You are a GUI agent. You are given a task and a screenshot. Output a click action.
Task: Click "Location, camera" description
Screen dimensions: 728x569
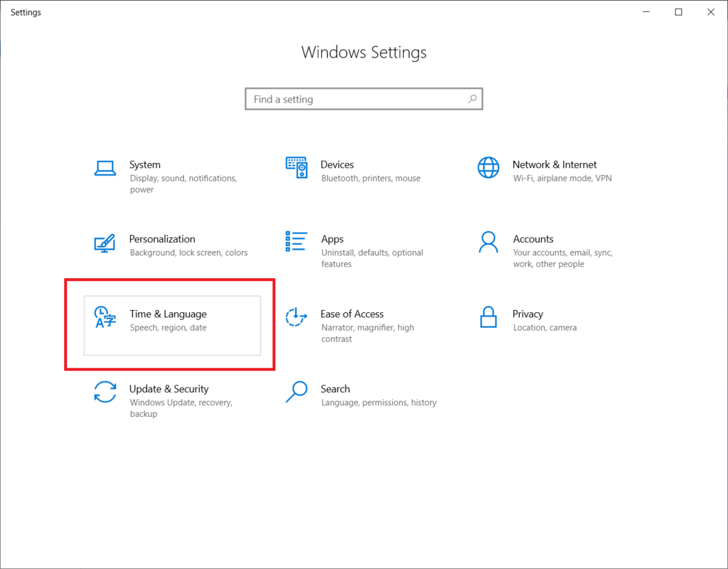point(545,327)
